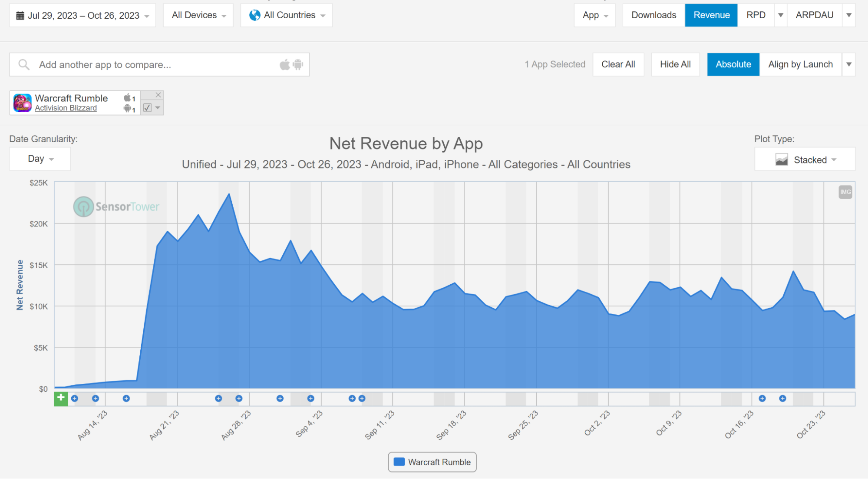Click the Warcraft Rumble app thumbnail icon

pyautogui.click(x=22, y=103)
